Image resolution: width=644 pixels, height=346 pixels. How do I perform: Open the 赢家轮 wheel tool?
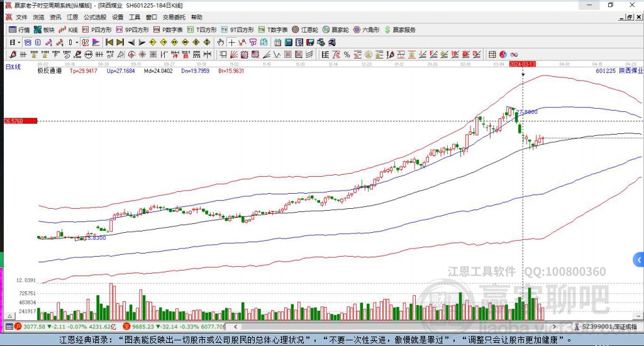click(x=336, y=30)
